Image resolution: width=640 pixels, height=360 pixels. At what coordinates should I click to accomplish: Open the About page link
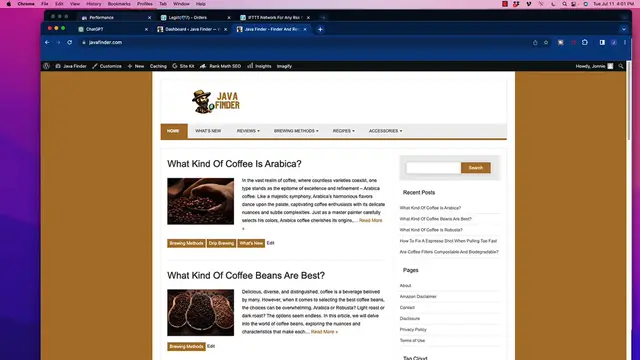point(405,286)
